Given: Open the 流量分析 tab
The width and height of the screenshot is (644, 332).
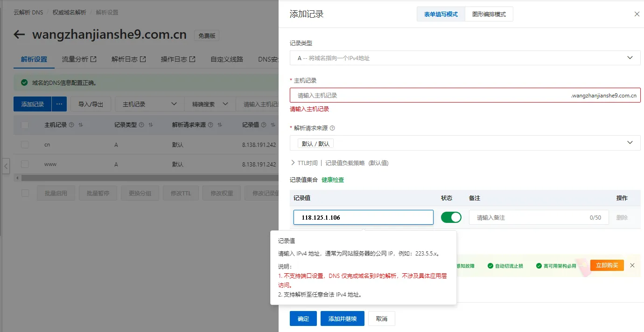Looking at the screenshot, I should tap(79, 59).
